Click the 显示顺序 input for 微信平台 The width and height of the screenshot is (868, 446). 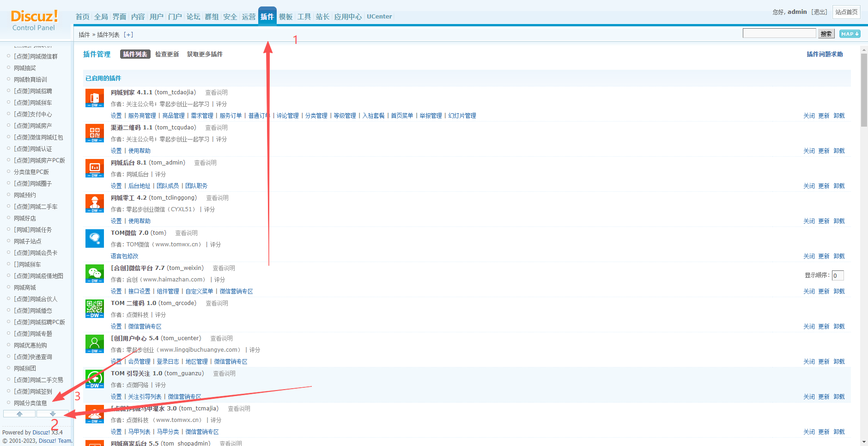tap(838, 275)
